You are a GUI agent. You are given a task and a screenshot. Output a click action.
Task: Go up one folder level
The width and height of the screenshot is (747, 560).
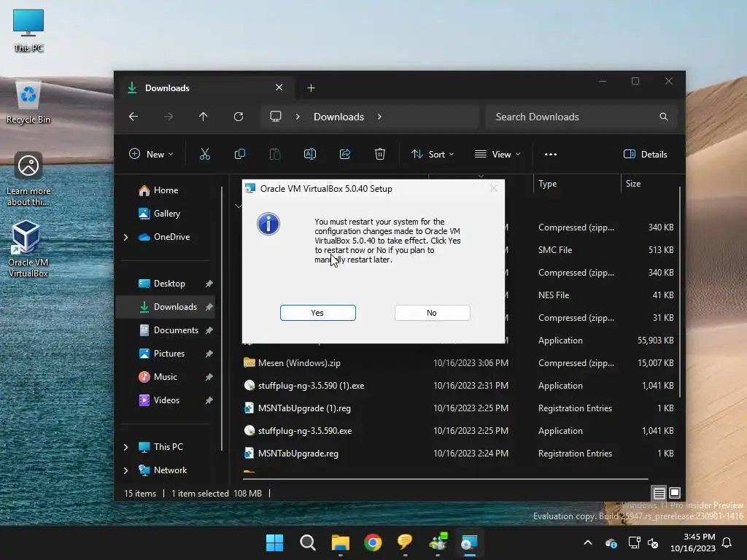pyautogui.click(x=204, y=117)
